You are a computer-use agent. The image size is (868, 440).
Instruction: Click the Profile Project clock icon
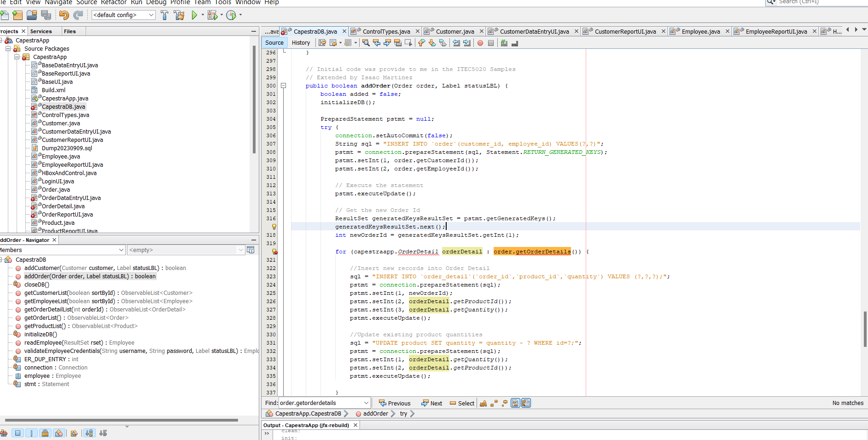(x=231, y=15)
